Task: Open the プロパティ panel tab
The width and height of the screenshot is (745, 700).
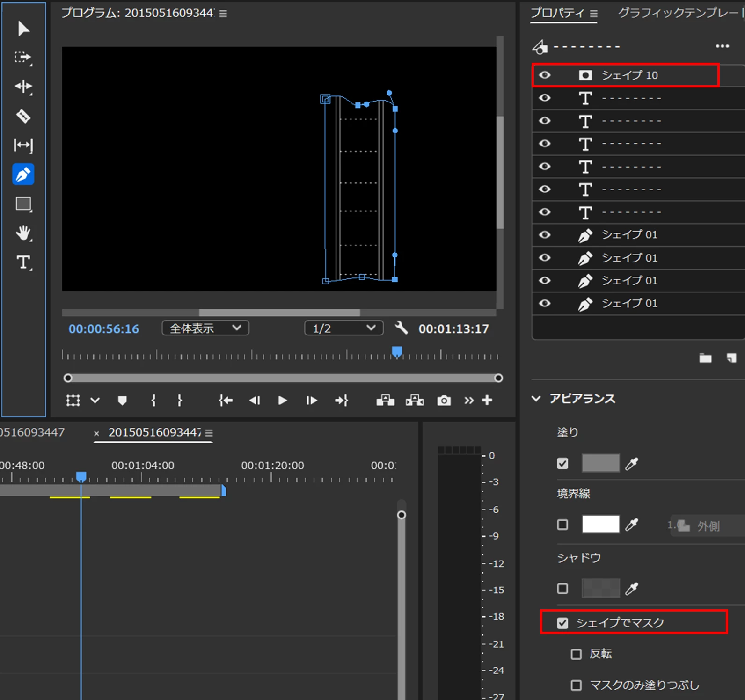Action: (x=557, y=13)
